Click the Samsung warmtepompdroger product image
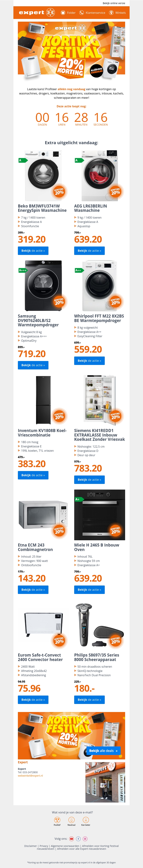 pos(43,286)
